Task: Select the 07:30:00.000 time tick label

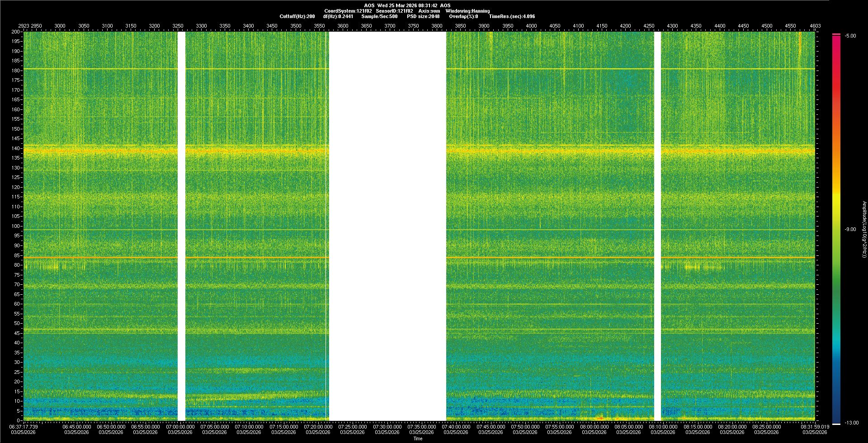Action: click(387, 427)
